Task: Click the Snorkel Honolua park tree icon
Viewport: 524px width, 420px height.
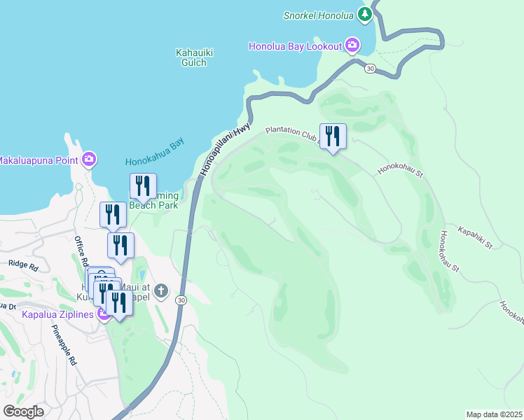Action: point(365,15)
